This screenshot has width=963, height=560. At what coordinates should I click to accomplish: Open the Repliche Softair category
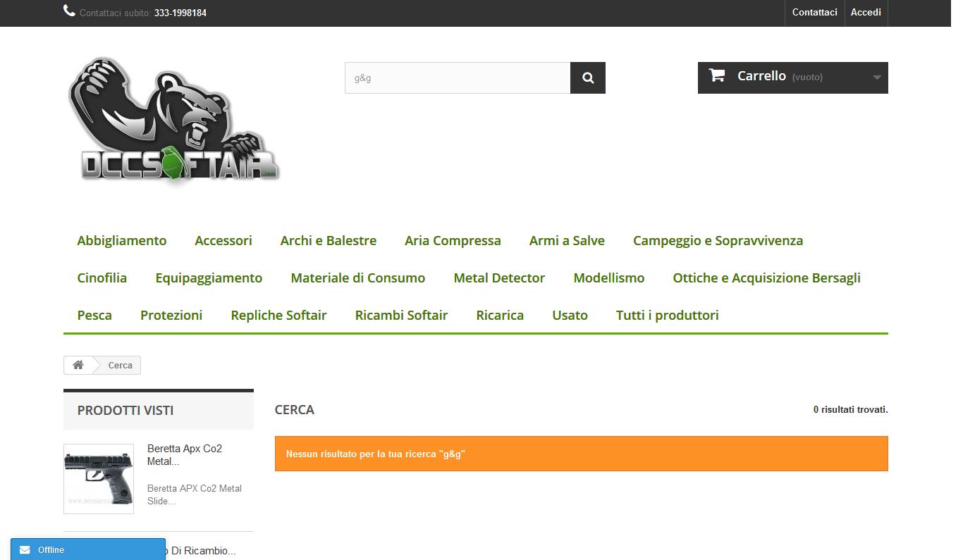point(278,315)
